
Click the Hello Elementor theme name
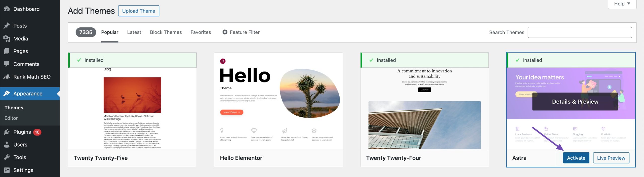pos(241,158)
